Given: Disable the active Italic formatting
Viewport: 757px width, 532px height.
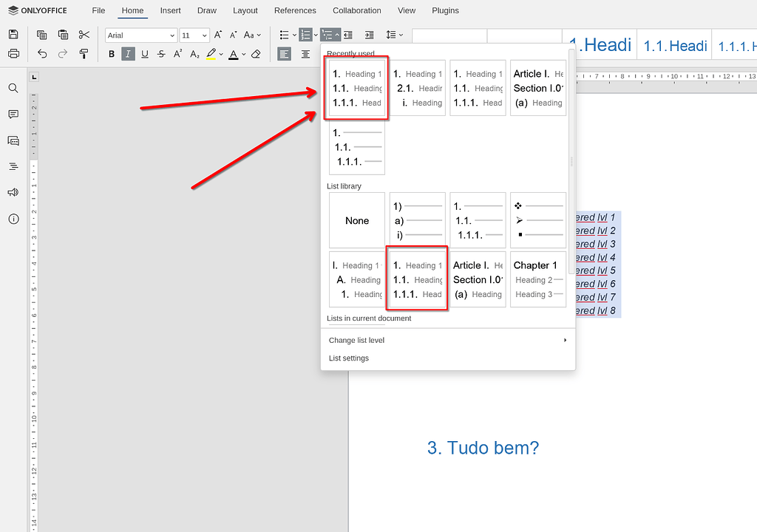Looking at the screenshot, I should pyautogui.click(x=127, y=54).
